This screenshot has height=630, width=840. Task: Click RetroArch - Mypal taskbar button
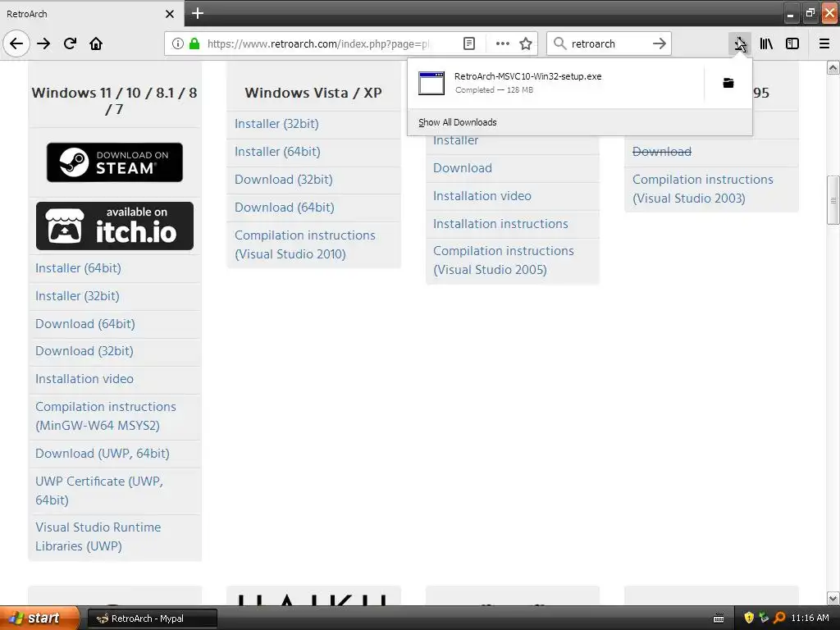coord(152,619)
